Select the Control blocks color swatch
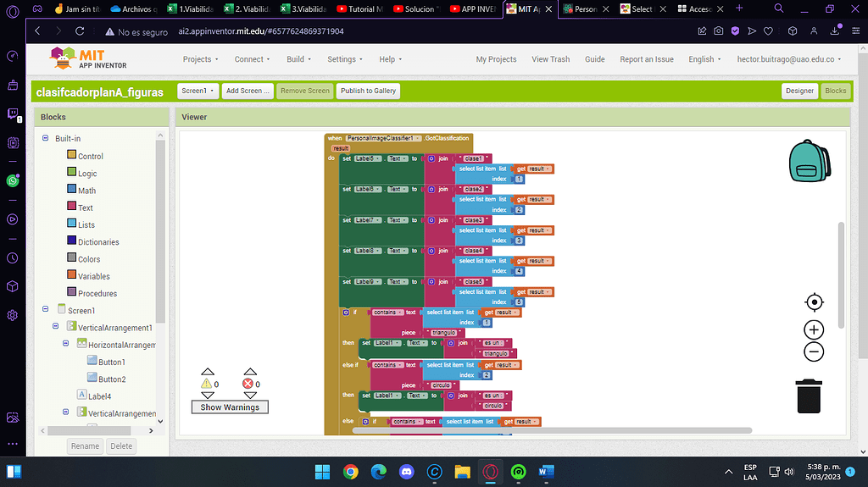The height and width of the screenshot is (487, 868). (x=71, y=156)
